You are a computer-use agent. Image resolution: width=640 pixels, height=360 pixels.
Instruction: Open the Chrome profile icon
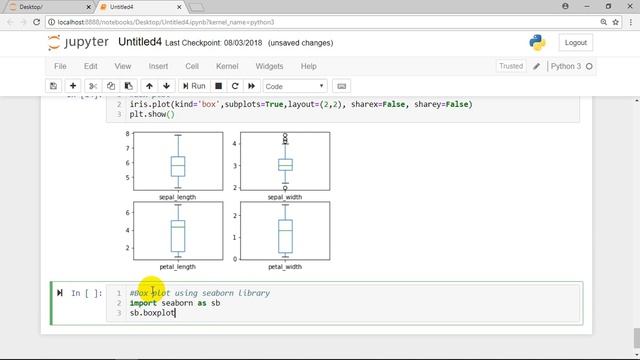point(565,6)
